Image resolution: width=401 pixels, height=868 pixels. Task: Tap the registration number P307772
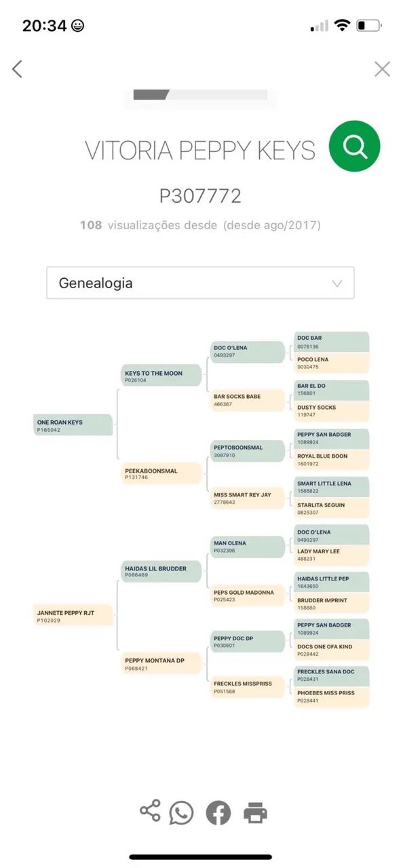point(200,196)
